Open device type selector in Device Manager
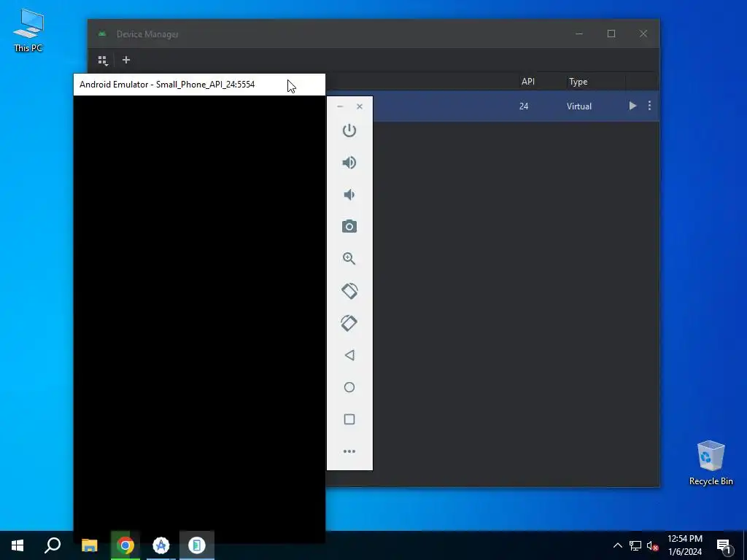 tap(103, 61)
